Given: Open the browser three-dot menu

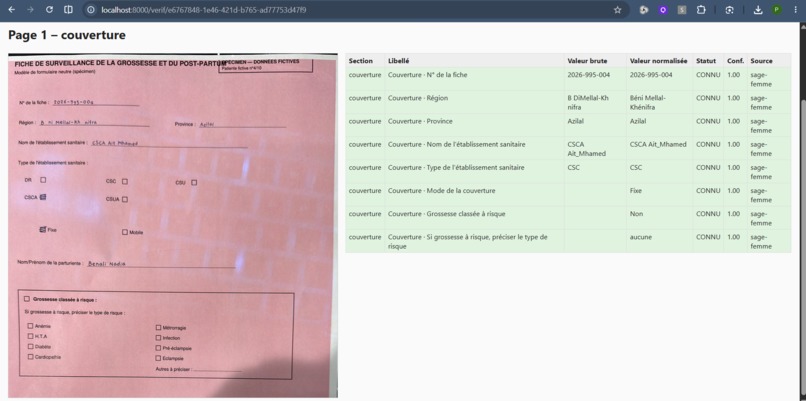Looking at the screenshot, I should [796, 10].
